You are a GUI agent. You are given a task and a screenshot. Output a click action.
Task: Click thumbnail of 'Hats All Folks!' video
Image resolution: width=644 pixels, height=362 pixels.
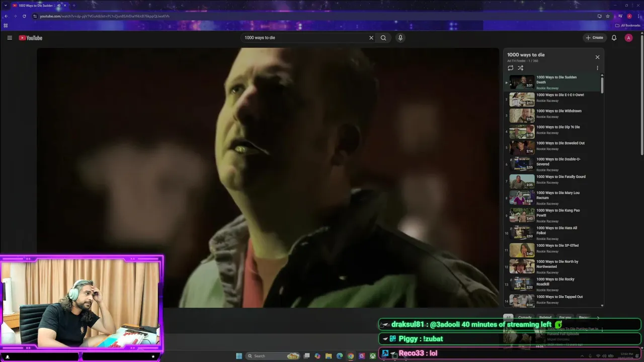click(522, 233)
